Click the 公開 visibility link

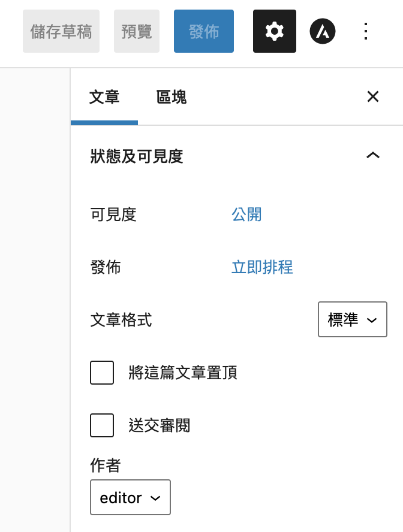click(x=246, y=214)
